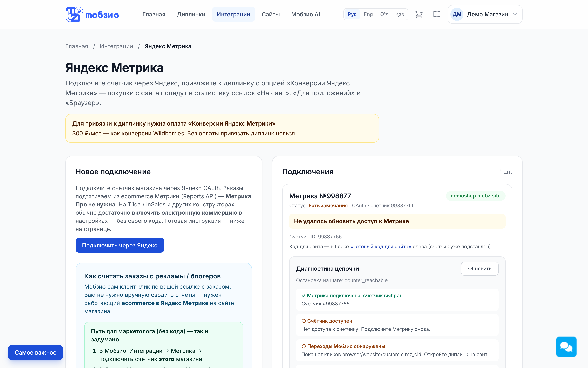Click Остановка на шаге: counter_reachable text
588x368 pixels.
tap(342, 280)
